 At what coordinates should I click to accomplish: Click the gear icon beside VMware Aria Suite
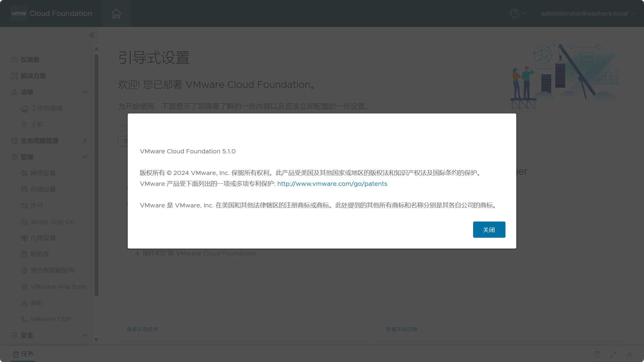coord(24,287)
